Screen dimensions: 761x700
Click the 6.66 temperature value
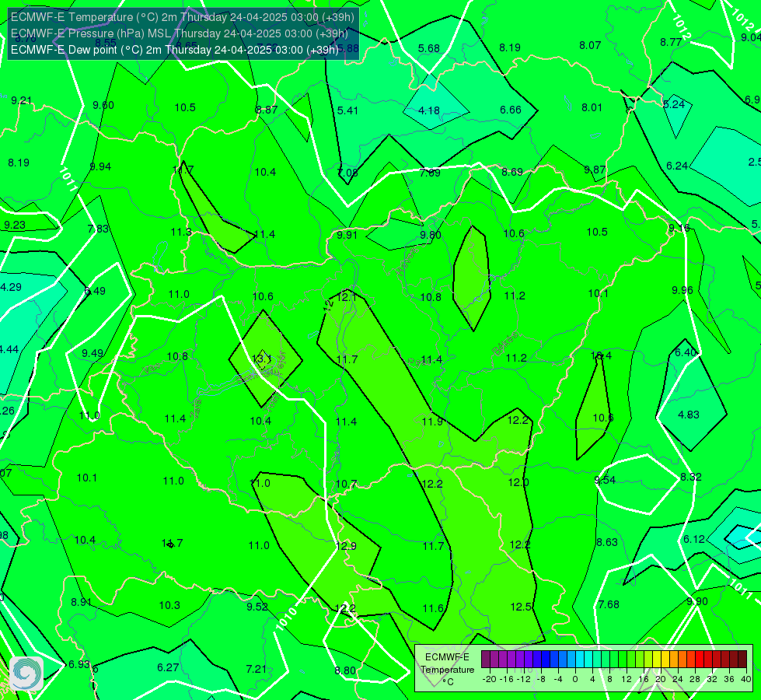click(x=511, y=110)
